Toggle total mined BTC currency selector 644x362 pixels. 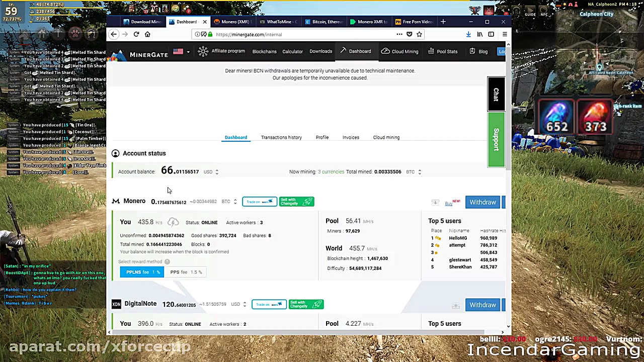420,172
